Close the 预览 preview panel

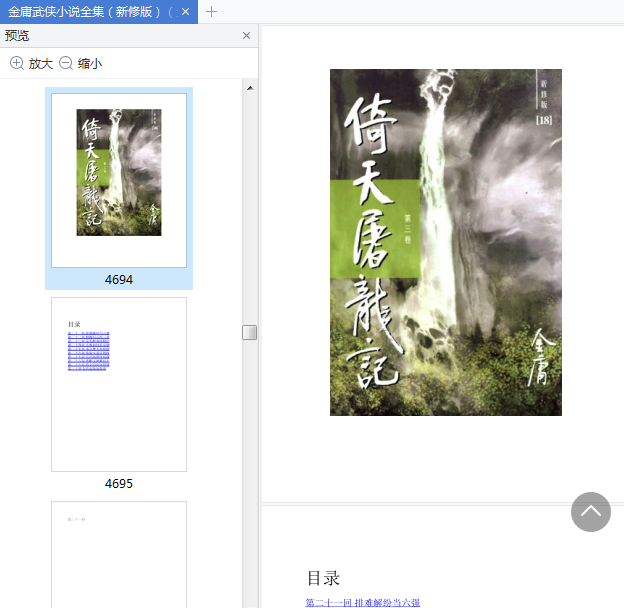[x=246, y=36]
